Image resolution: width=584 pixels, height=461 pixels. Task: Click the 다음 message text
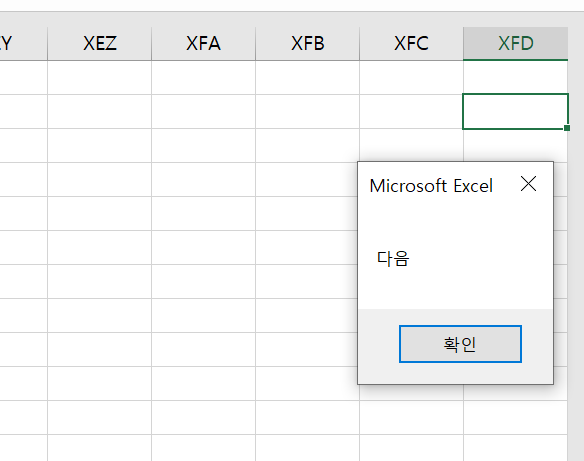coord(393,258)
